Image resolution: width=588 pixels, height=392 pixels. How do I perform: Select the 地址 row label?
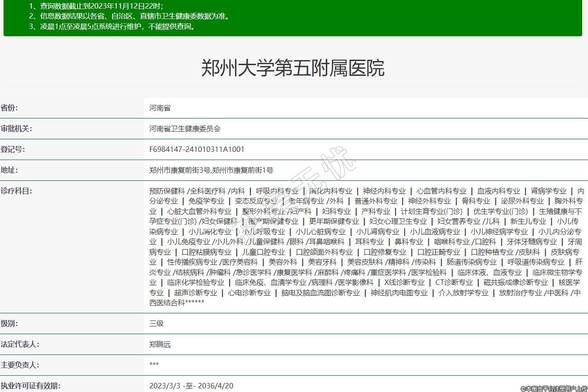coord(9,170)
